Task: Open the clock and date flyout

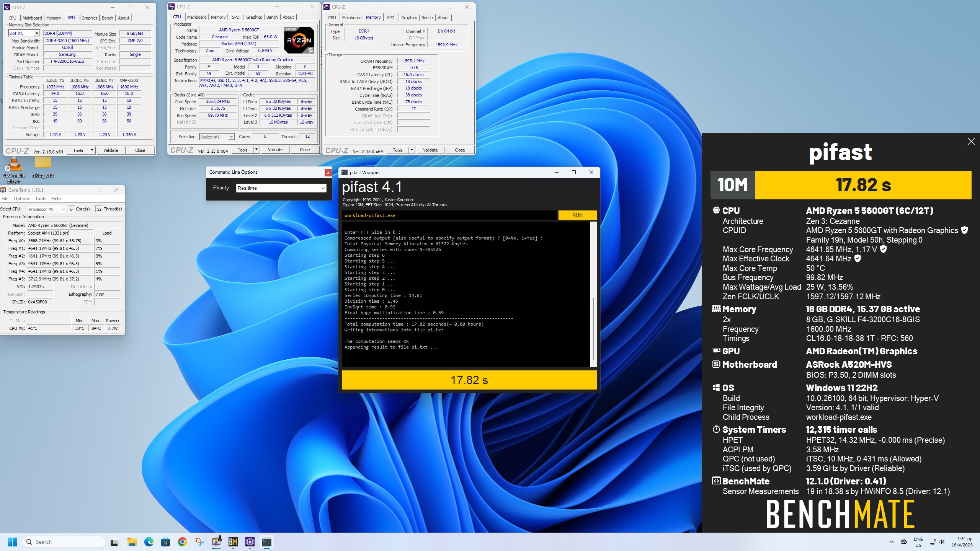Action: coord(962,542)
